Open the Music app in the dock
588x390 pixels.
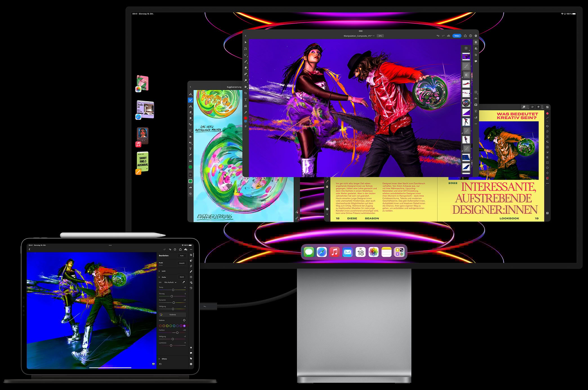tap(334, 252)
